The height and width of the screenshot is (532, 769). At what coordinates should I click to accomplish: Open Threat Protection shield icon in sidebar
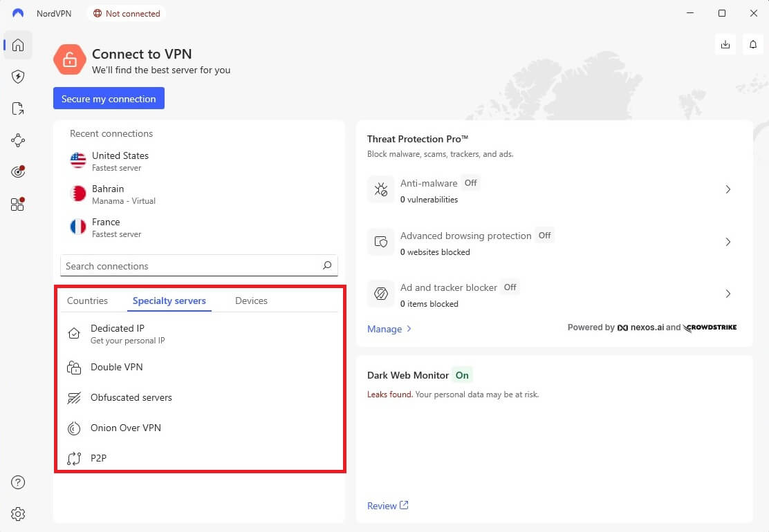pos(17,76)
